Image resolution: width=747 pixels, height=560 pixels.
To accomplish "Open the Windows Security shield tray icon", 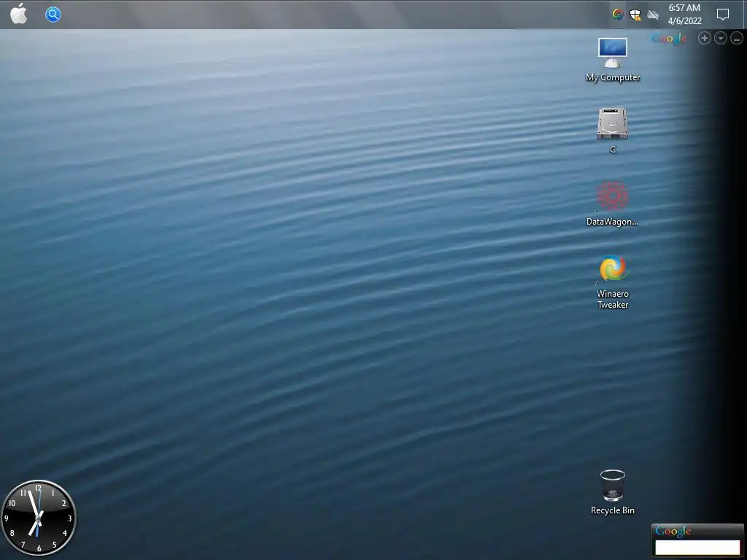I will coord(635,15).
